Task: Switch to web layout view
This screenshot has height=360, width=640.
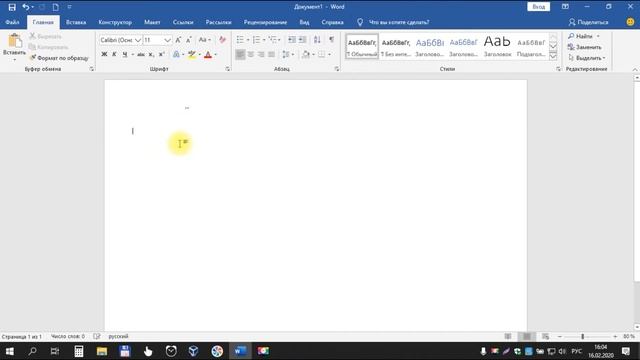Action: [x=546, y=336]
